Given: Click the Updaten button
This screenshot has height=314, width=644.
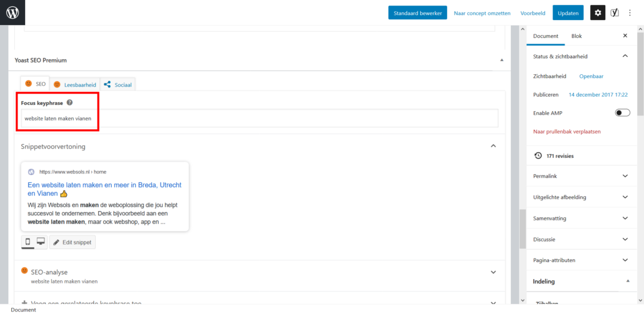Looking at the screenshot, I should point(568,12).
